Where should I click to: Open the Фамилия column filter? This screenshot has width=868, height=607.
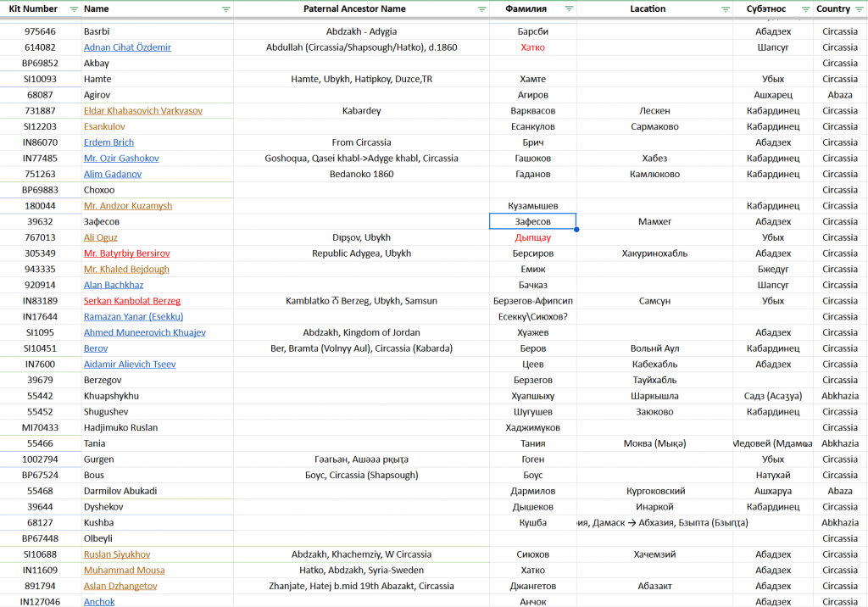click(x=569, y=9)
